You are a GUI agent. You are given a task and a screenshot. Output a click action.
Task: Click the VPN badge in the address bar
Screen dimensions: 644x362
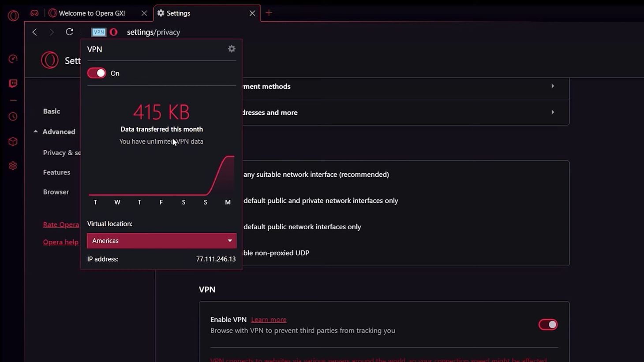coord(98,32)
